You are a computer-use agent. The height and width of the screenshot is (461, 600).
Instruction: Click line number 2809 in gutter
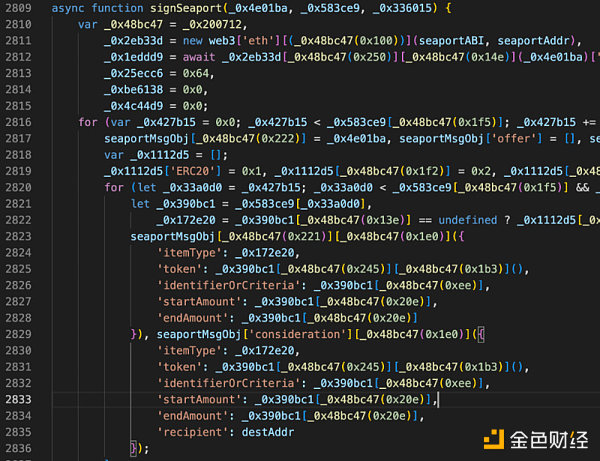[x=22, y=8]
